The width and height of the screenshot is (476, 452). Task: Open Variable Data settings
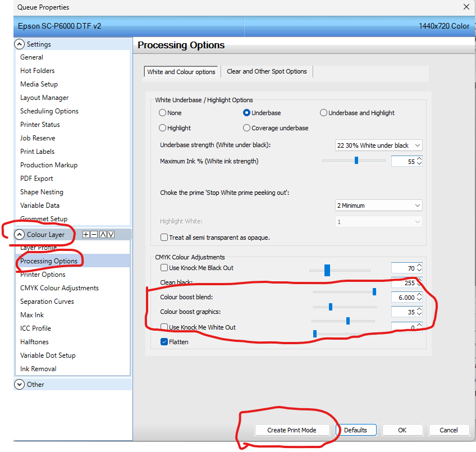click(40, 206)
